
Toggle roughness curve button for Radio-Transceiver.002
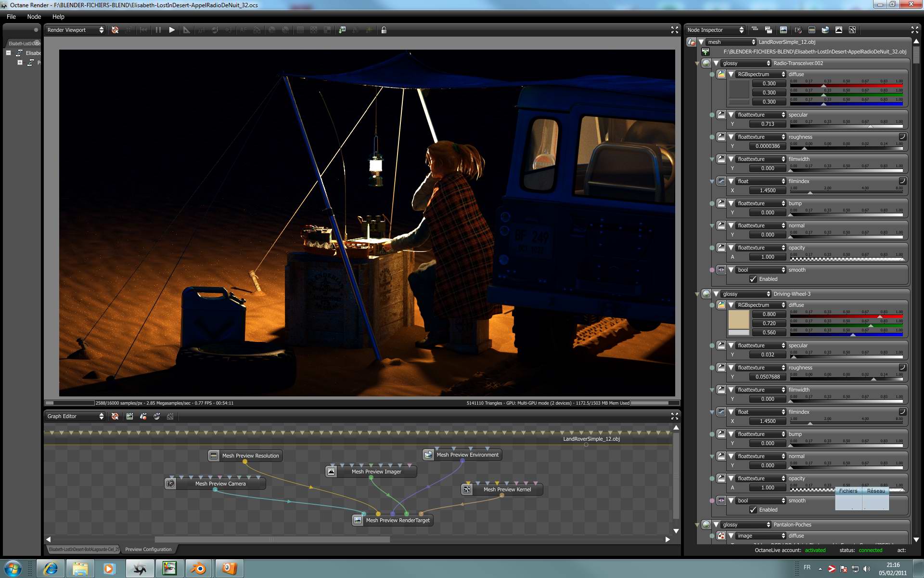pyautogui.click(x=902, y=137)
